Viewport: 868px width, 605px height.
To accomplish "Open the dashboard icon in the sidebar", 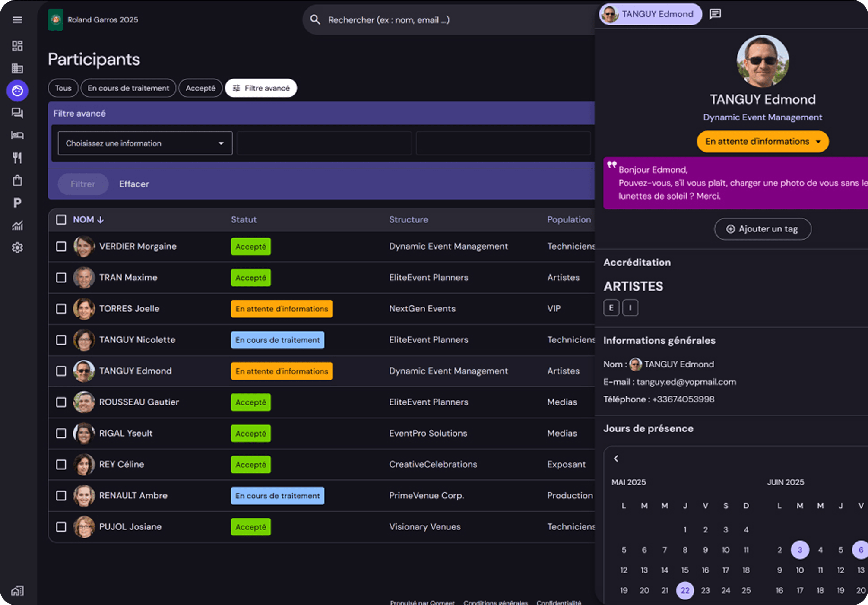I will [x=17, y=46].
